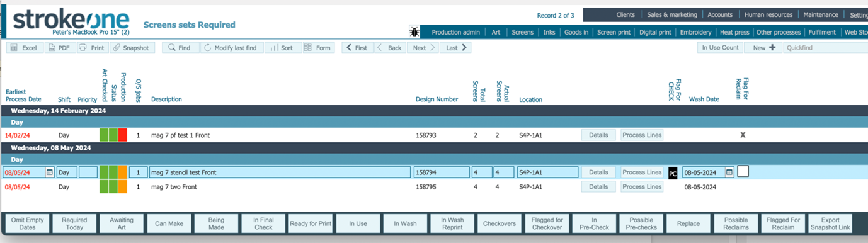Open the Human resources menu
This screenshot has height=243, width=868.
(768, 14)
